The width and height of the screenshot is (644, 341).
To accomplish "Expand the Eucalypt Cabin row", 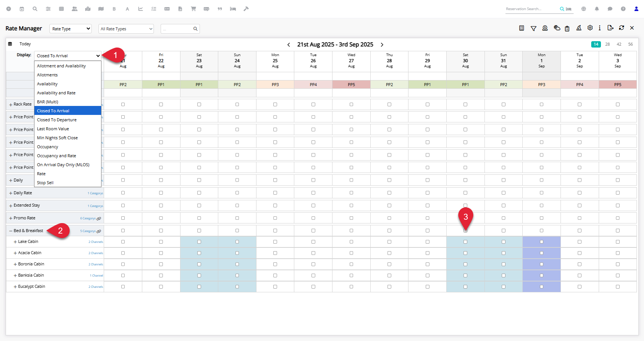I will click(x=15, y=287).
